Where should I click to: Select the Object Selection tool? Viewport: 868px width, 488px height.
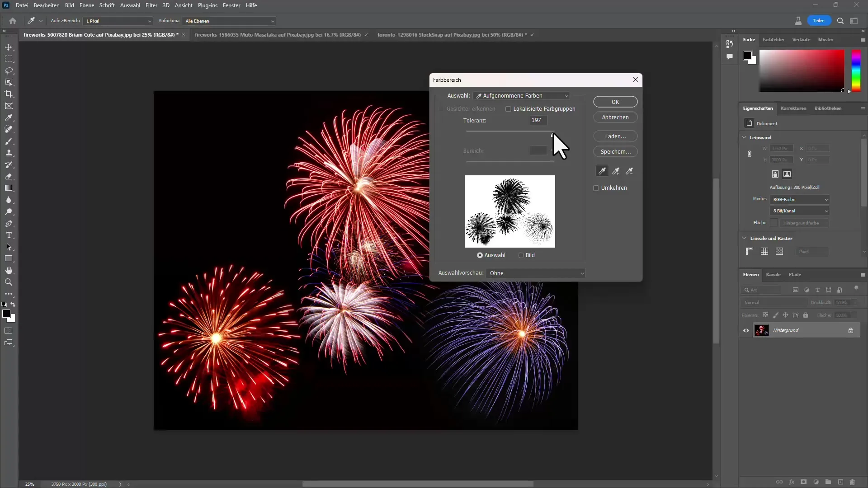point(9,82)
